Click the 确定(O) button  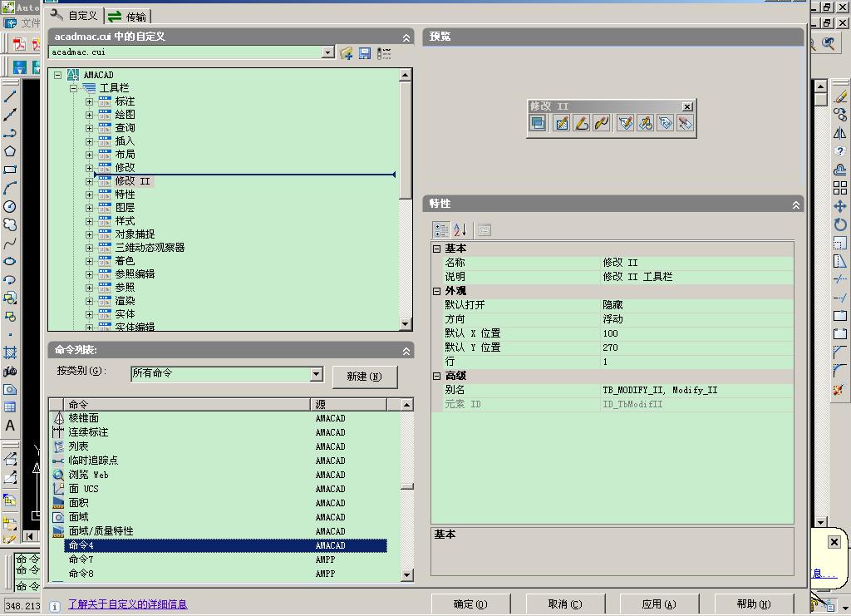point(470,604)
